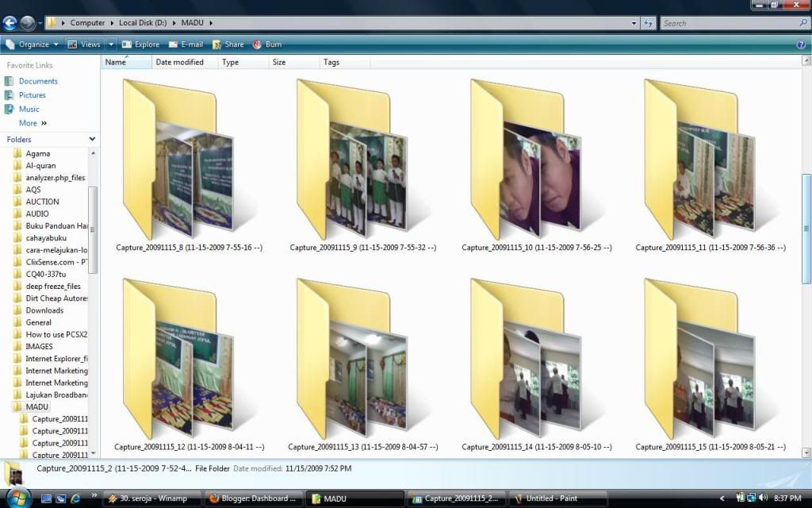Screen dimensions: 812x508
Task: Click the refresh button beside address bar
Action: [x=648, y=23]
